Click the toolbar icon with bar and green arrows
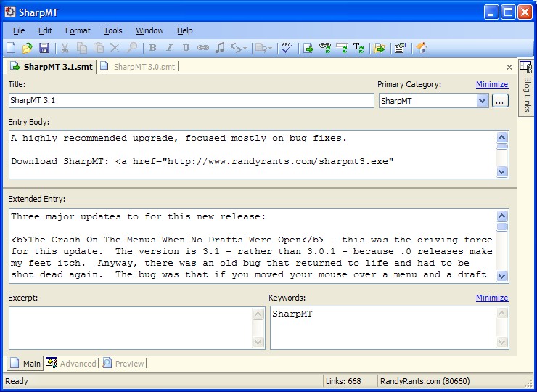The height and width of the screenshot is (392, 537). (x=342, y=48)
